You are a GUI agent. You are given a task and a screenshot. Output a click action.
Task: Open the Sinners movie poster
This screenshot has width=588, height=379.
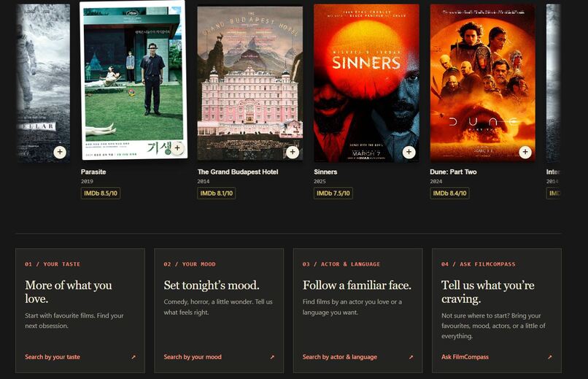[x=366, y=83]
